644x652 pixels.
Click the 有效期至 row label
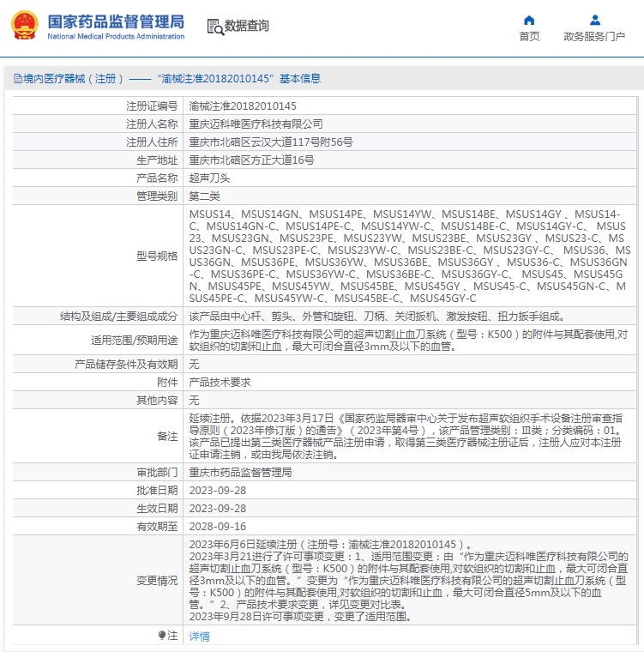157,527
